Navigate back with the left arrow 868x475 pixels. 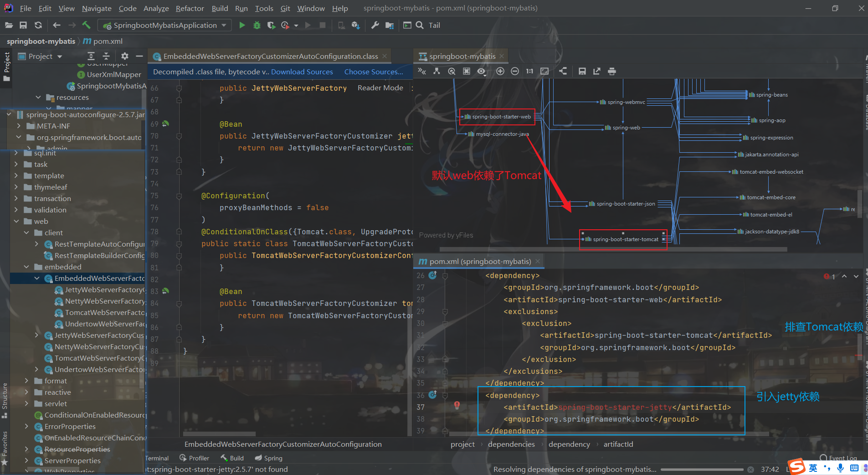(56, 26)
